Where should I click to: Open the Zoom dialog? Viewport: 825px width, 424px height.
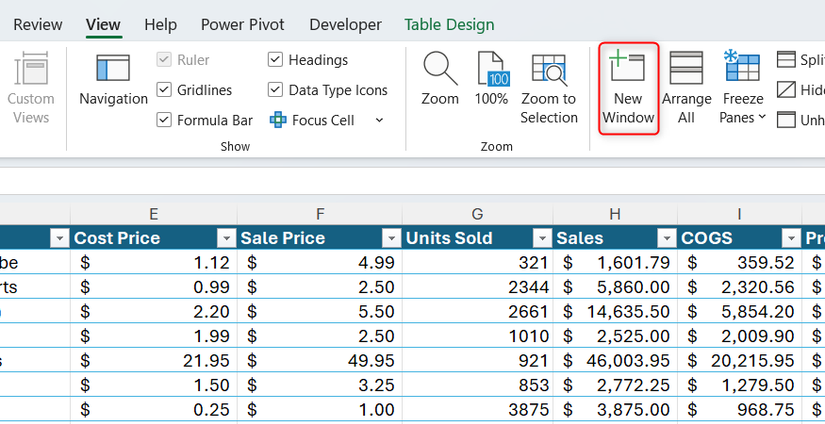click(x=440, y=79)
